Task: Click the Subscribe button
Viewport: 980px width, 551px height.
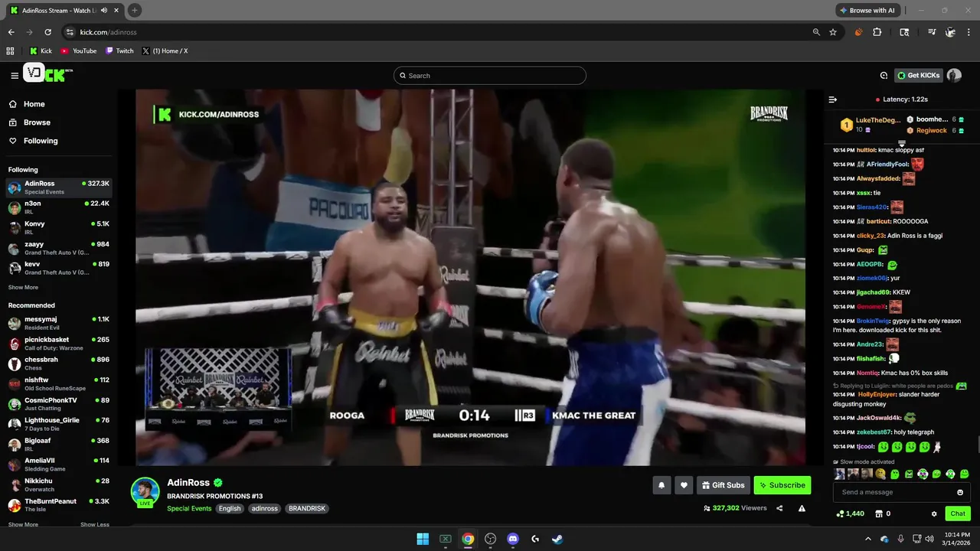Action: pyautogui.click(x=782, y=485)
